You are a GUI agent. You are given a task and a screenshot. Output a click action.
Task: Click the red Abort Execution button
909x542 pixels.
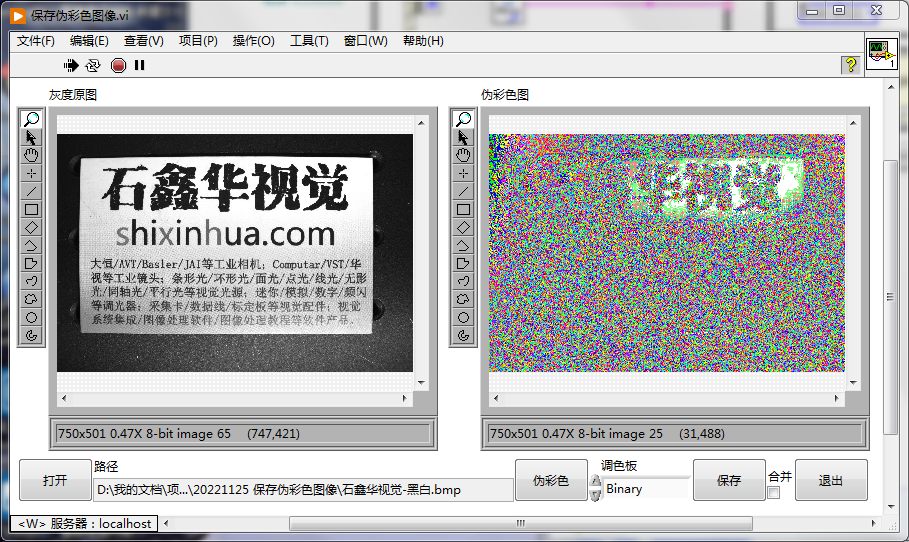click(x=118, y=66)
